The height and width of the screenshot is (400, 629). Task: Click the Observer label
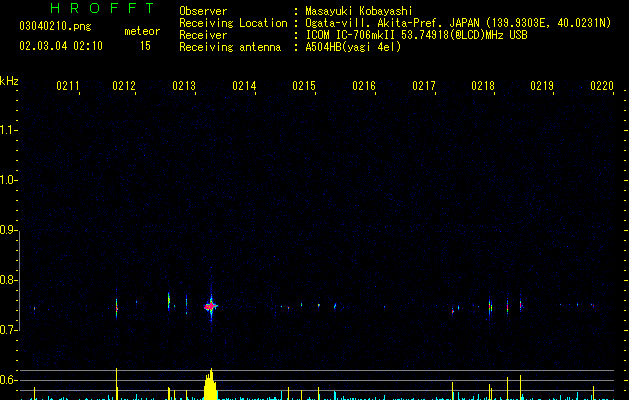click(x=203, y=11)
